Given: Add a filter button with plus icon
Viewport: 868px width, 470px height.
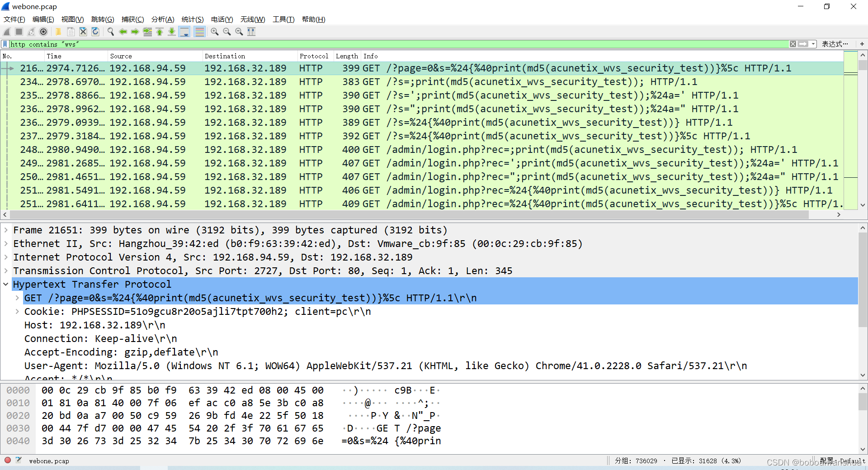Looking at the screenshot, I should pos(862,44).
